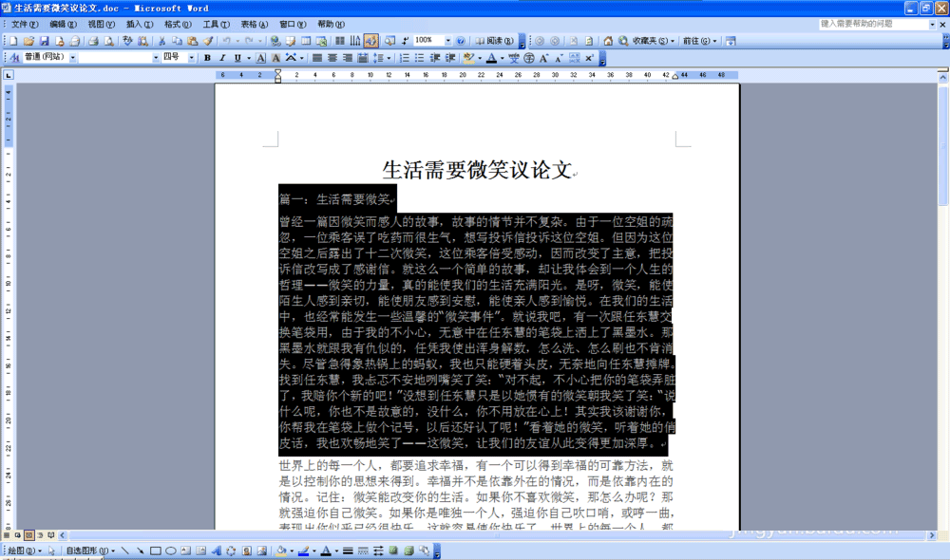Click the Insert Table icon
The width and height of the screenshot is (950, 560).
[x=306, y=41]
